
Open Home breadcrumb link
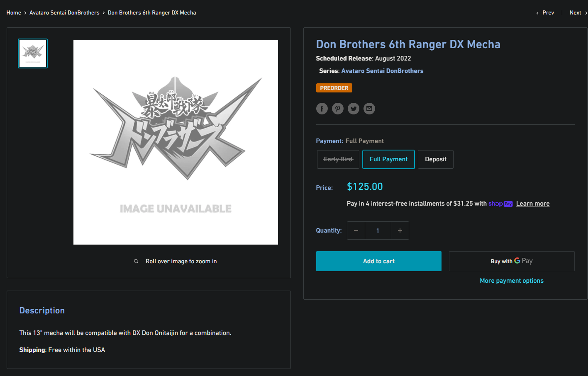pos(14,13)
